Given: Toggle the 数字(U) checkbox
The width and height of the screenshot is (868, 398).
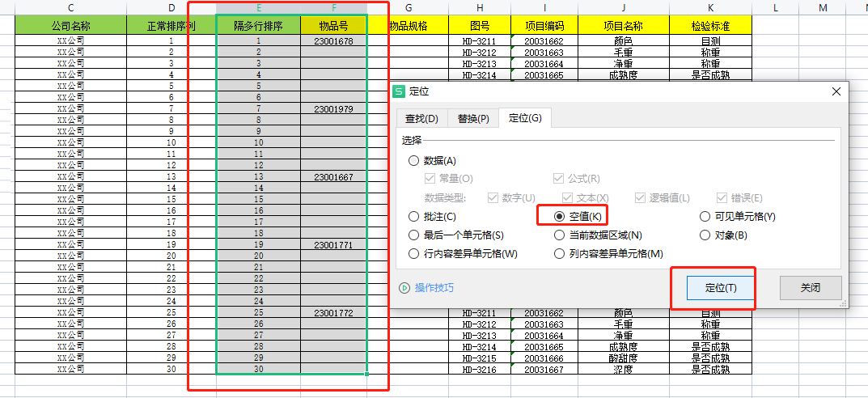Looking at the screenshot, I should tap(493, 197).
